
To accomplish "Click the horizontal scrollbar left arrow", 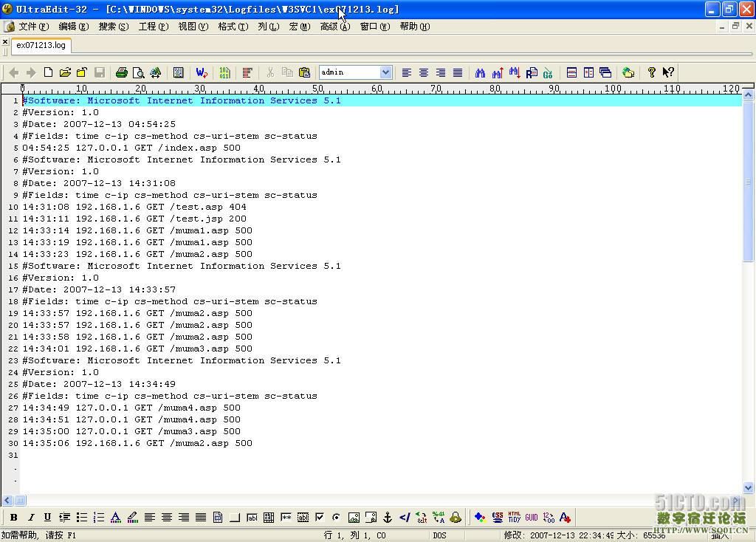I will [x=7, y=501].
